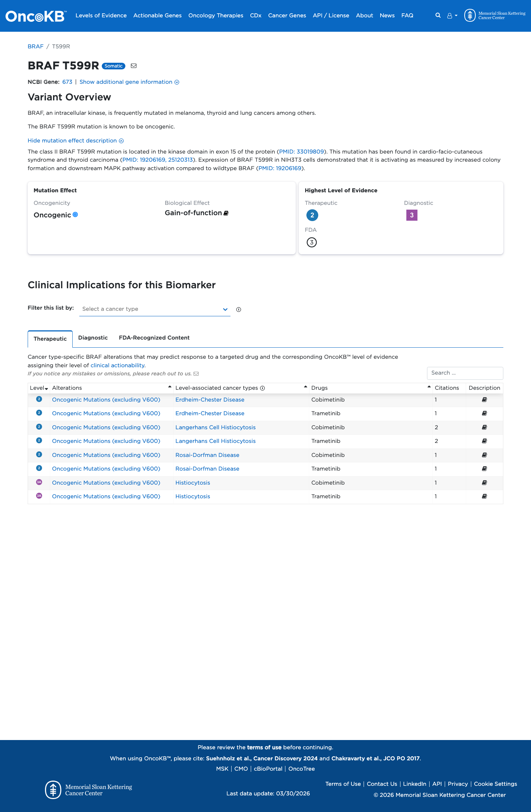This screenshot has width=531, height=812.
Task: Sort by Level-associated cancer types column
Action: point(241,388)
